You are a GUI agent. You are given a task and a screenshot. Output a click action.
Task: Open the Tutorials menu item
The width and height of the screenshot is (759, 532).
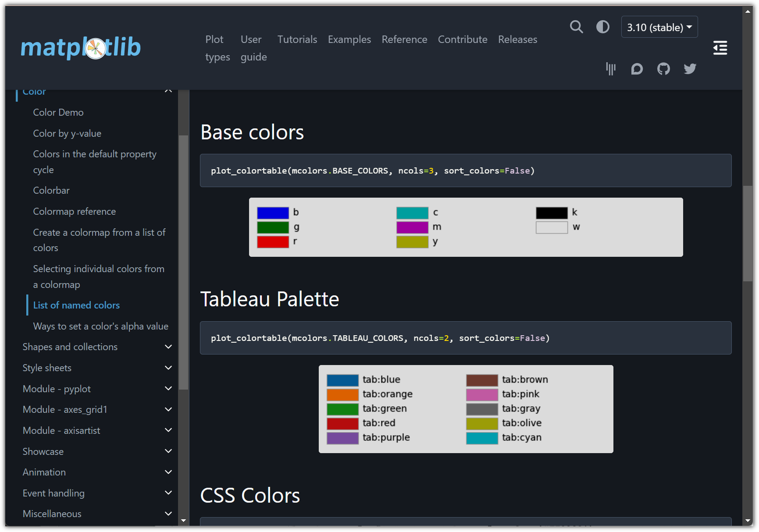pos(297,39)
